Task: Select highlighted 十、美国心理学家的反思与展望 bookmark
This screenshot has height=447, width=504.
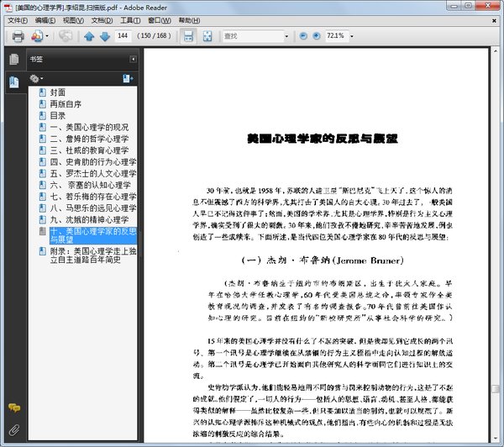Action: [x=93, y=235]
